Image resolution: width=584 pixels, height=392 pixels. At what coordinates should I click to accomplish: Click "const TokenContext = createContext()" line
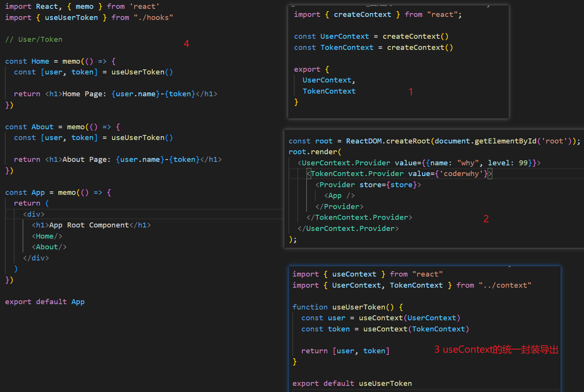pos(373,48)
